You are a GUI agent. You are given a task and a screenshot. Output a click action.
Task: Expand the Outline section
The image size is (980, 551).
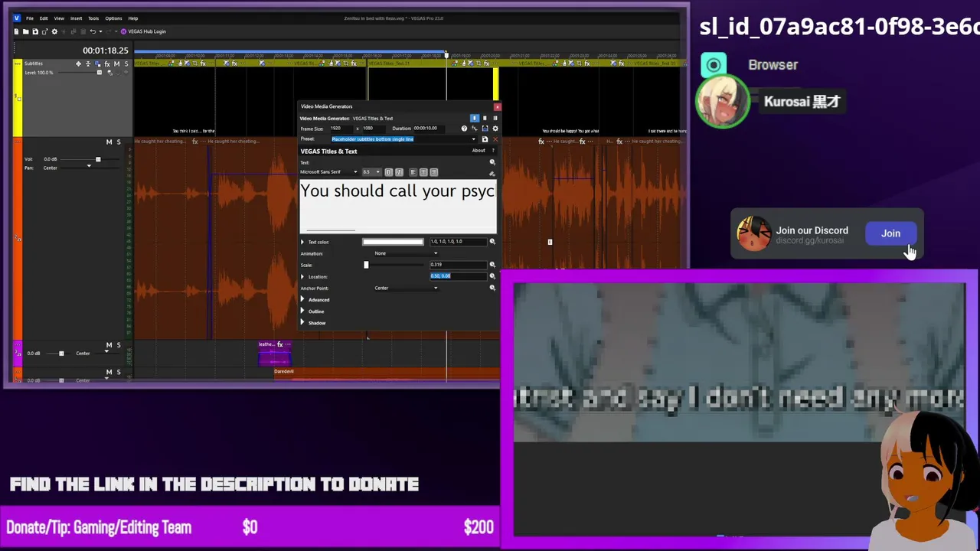coord(302,311)
